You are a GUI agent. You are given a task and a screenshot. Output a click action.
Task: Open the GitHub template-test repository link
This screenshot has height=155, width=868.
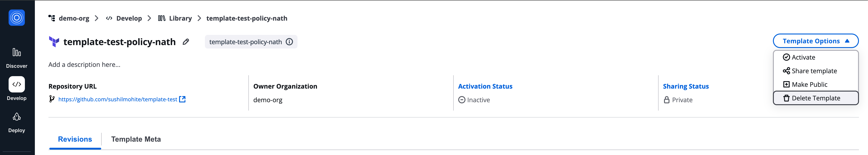point(117,99)
